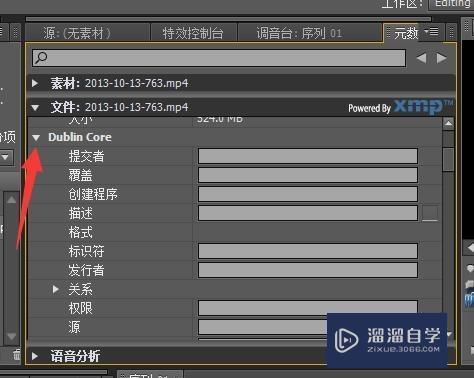Expand the 素材 2013-10-13-763.mp4 section
The width and height of the screenshot is (474, 378).
(35, 83)
